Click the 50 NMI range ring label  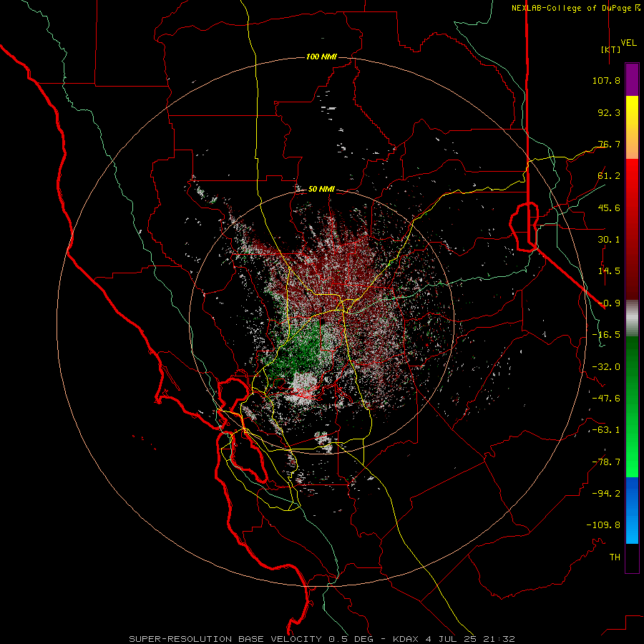(x=321, y=190)
